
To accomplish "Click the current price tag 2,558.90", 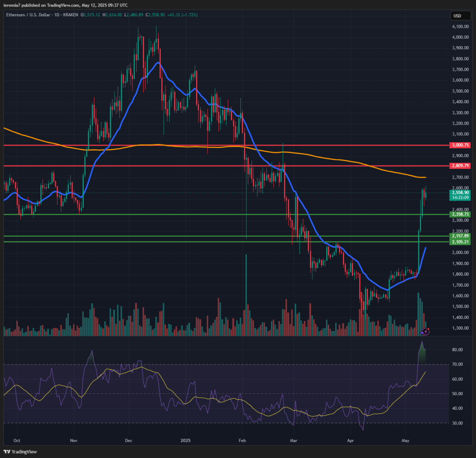I will 460,192.
